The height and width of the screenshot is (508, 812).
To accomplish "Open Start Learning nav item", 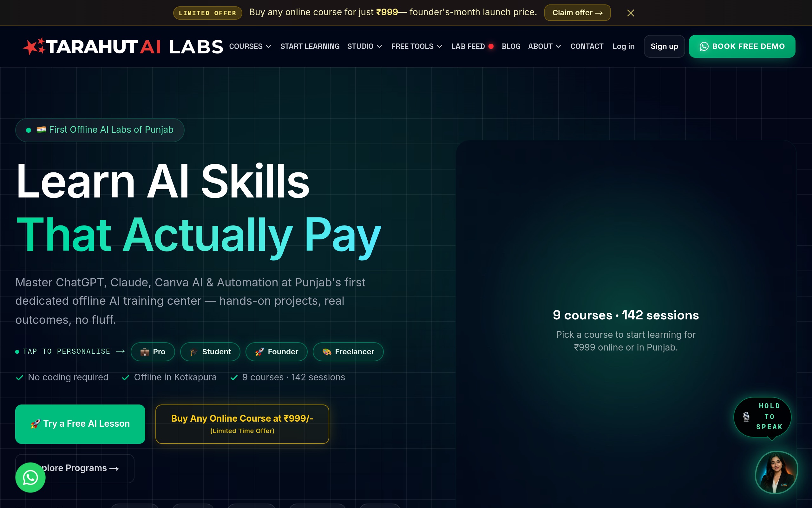I will (x=310, y=46).
